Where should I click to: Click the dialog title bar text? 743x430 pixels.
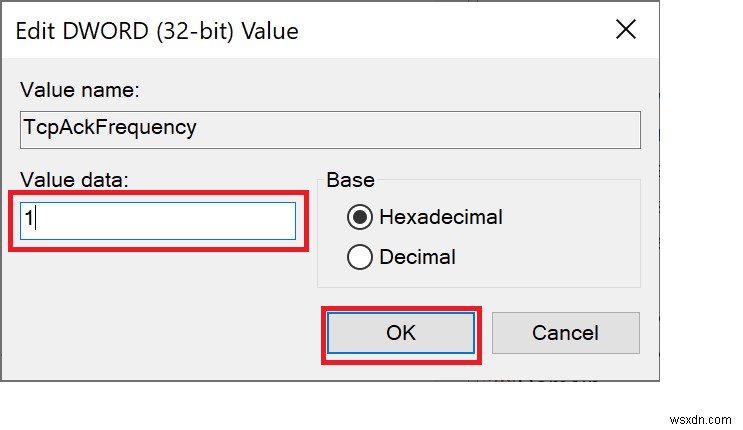pos(157,30)
